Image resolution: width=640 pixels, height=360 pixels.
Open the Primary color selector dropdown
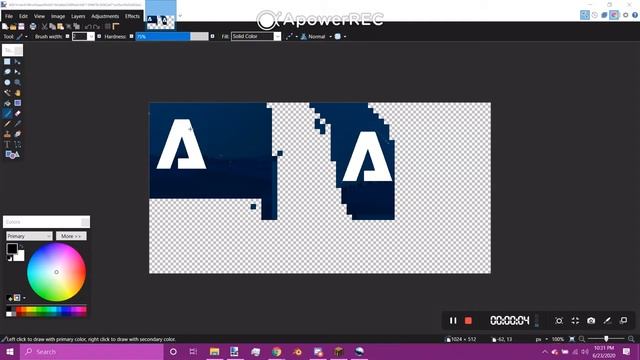tap(29, 236)
